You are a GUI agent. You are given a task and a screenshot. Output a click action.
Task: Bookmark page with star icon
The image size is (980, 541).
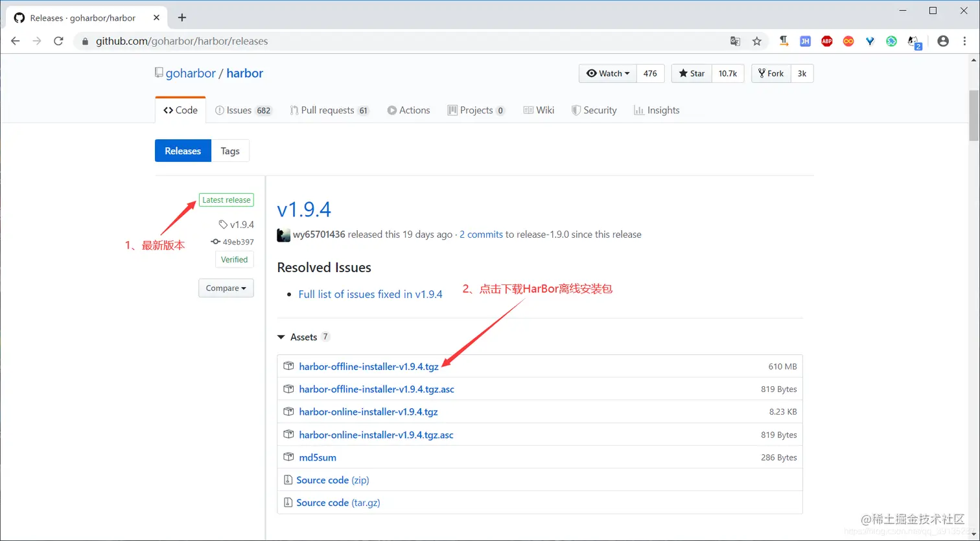(x=757, y=41)
